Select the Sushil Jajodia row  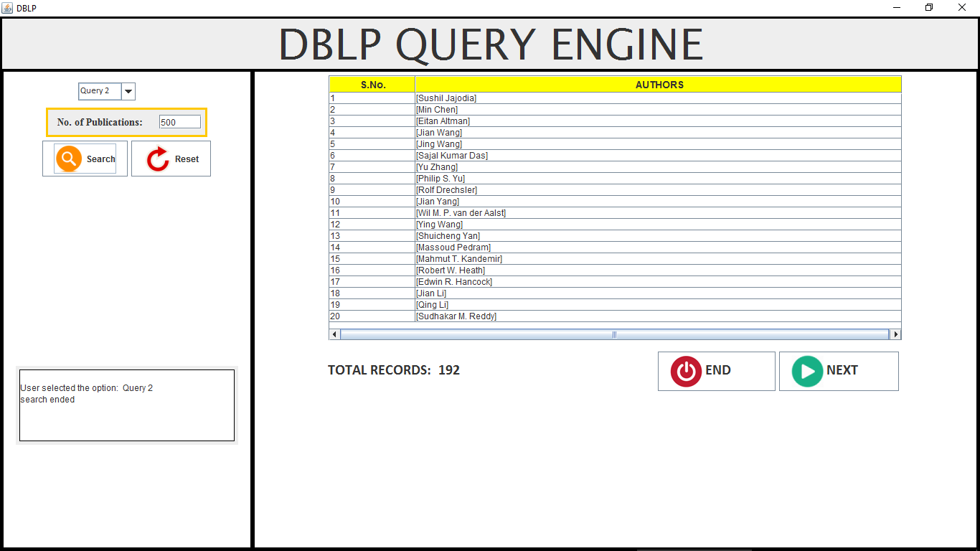pyautogui.click(x=615, y=98)
